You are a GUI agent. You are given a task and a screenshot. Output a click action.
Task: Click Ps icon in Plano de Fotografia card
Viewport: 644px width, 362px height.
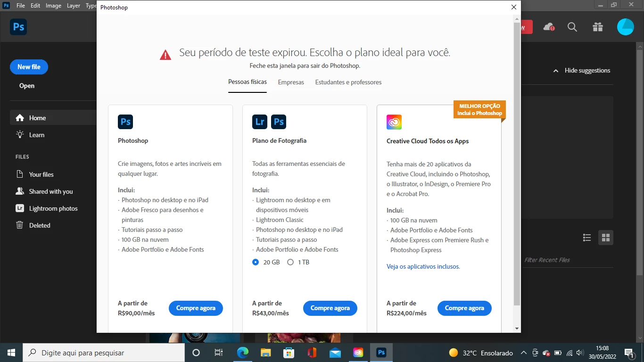[279, 122]
